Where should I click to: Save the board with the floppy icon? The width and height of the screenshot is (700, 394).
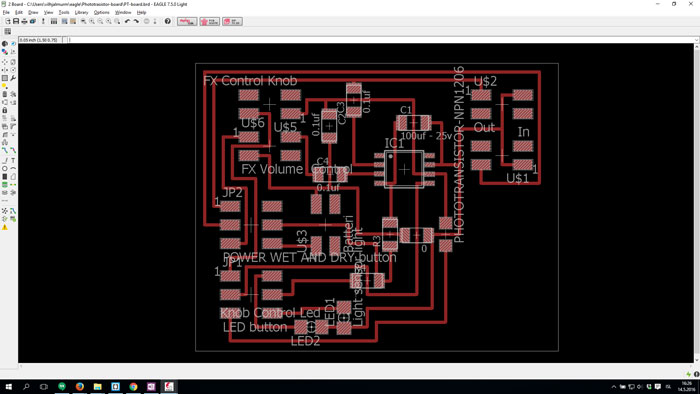coord(16,21)
